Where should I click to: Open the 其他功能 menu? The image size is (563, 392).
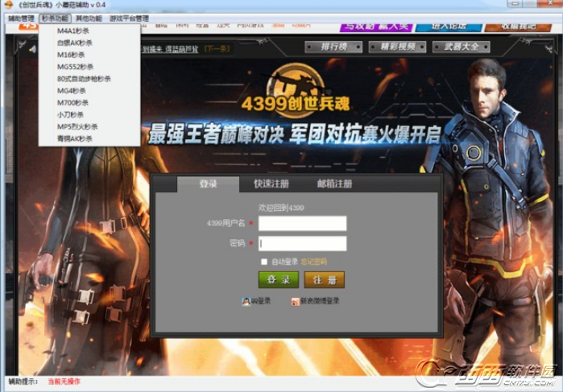click(x=89, y=19)
